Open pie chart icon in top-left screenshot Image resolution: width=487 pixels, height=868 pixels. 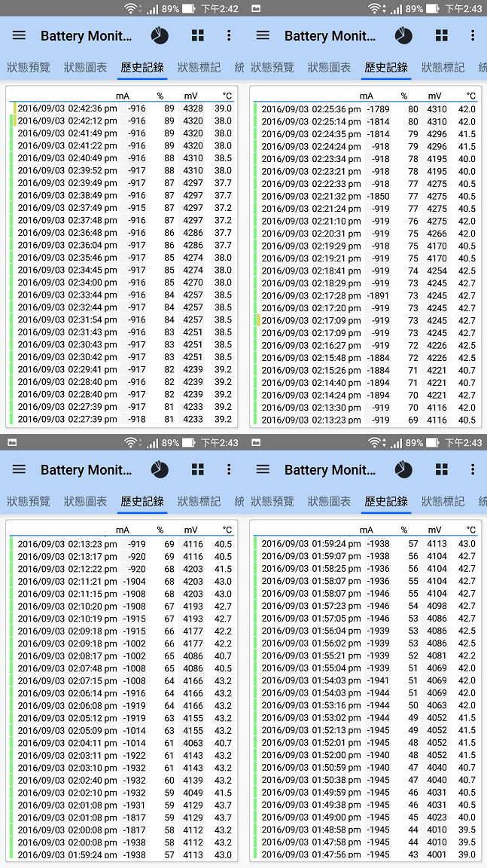coord(160,36)
